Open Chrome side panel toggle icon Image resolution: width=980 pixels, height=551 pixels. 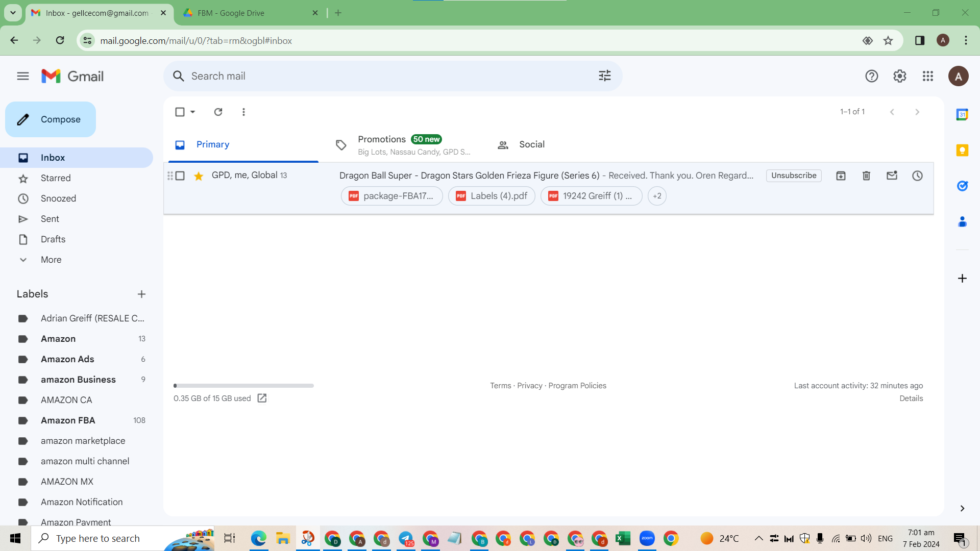click(920, 40)
